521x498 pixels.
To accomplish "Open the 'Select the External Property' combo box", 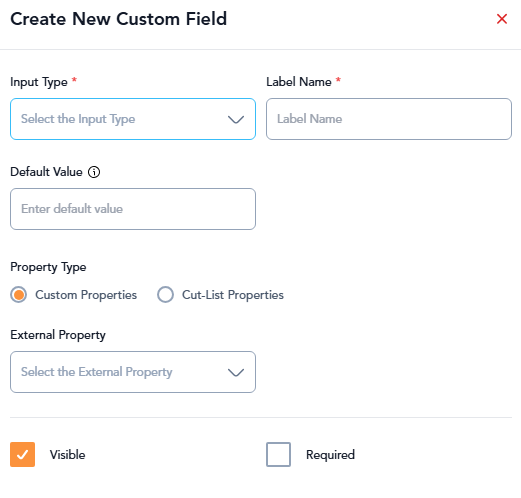I will coord(133,372).
